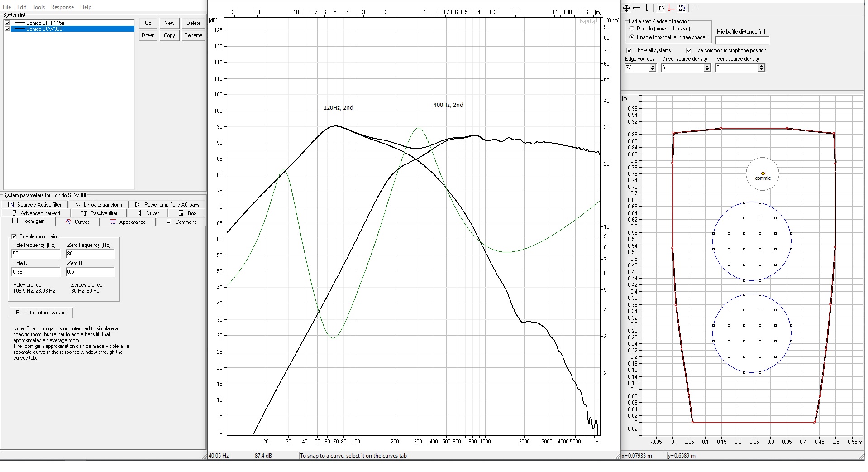Image resolution: width=868 pixels, height=472 pixels.
Task: Open the Response menu
Action: [x=62, y=7]
